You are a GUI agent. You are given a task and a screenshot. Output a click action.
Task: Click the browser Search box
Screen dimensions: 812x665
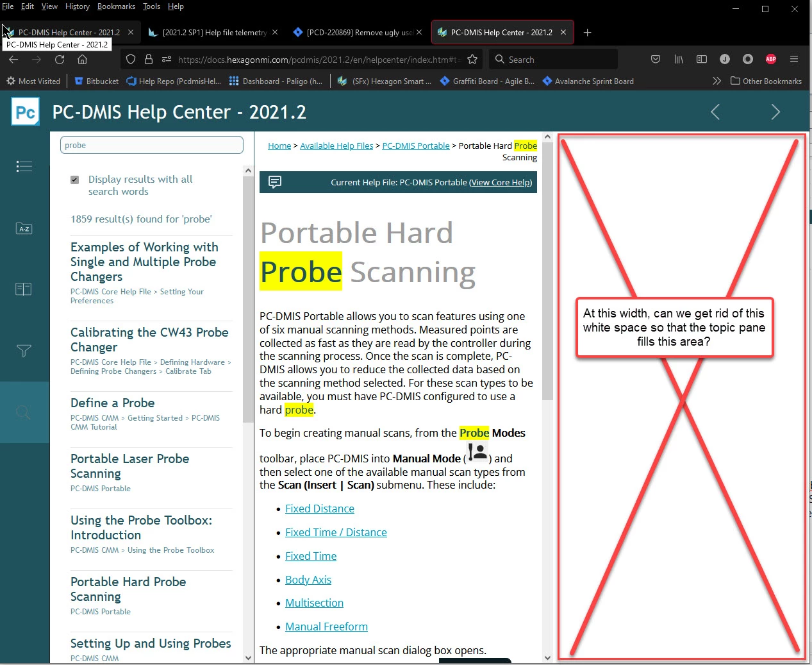tap(554, 59)
